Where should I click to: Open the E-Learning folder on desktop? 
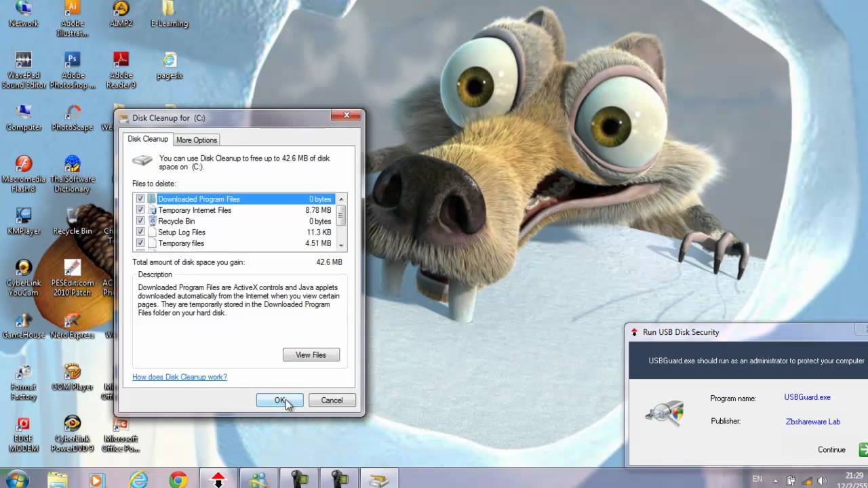(x=169, y=14)
